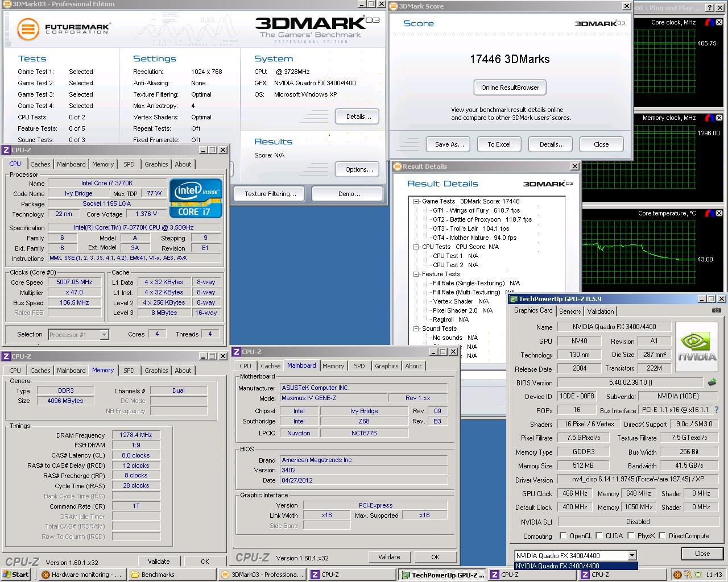Image resolution: width=728 pixels, height=582 pixels.
Task: Open Bus Interface help question mark
Action: pos(716,410)
